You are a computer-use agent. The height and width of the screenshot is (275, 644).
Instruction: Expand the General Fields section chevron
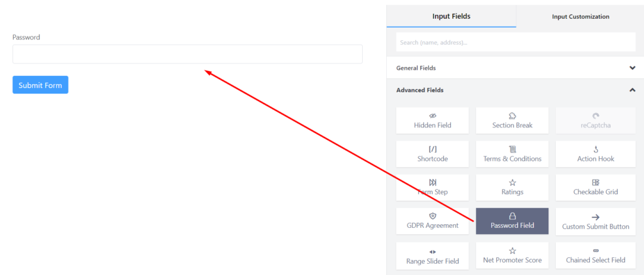point(632,68)
